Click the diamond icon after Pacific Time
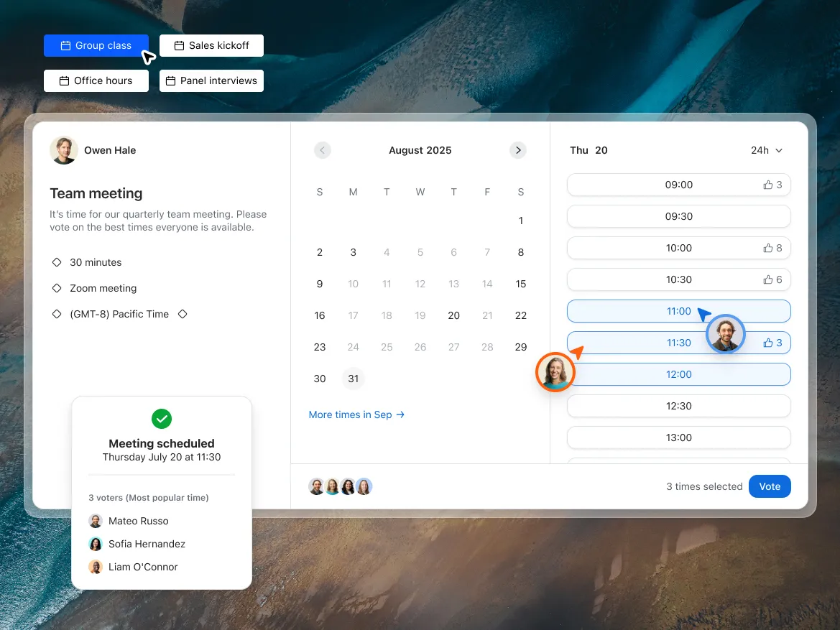Screen dimensions: 840x630 pos(183,314)
